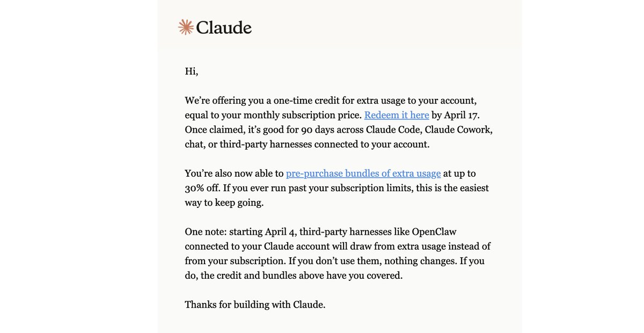The image size is (644, 333).
Task: Open the "Redeem it here" link
Action: 397,115
